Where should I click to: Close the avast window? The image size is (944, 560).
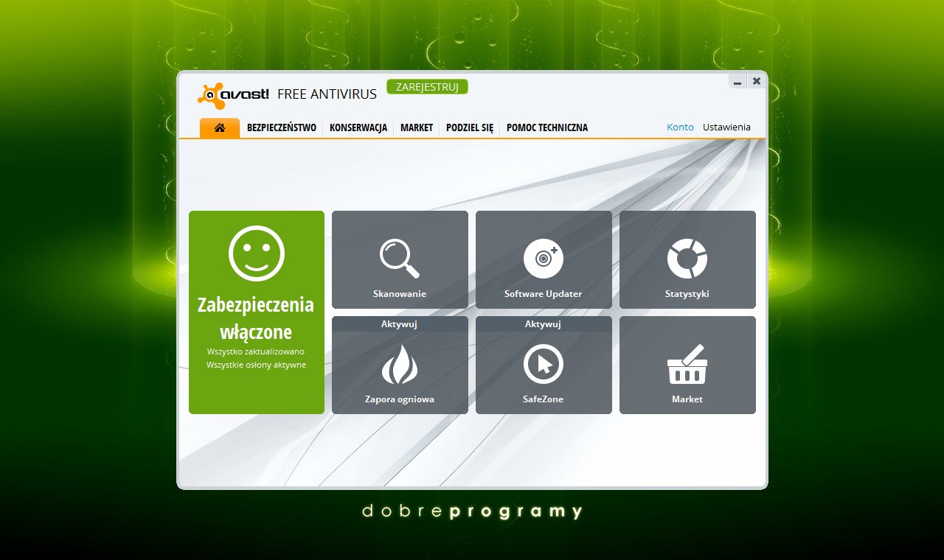(757, 81)
